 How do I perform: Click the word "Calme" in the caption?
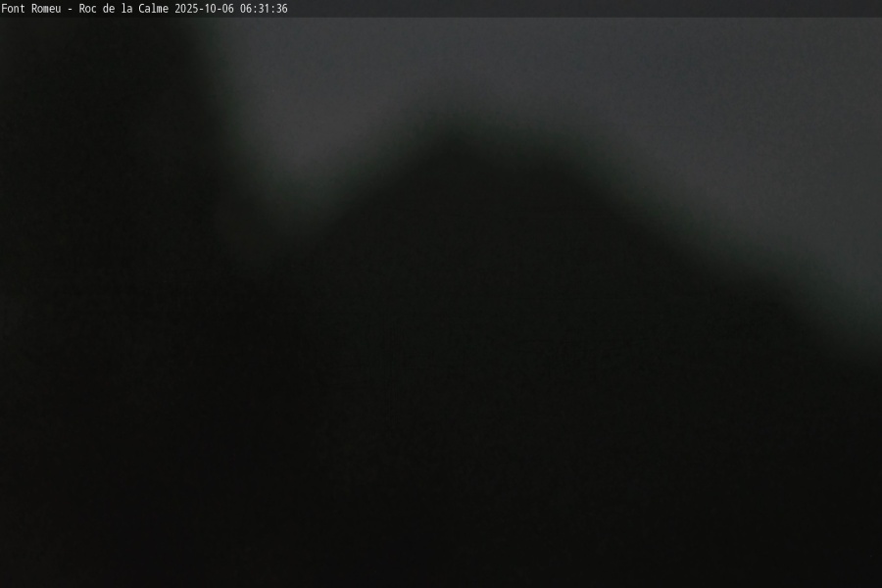pyautogui.click(x=154, y=9)
